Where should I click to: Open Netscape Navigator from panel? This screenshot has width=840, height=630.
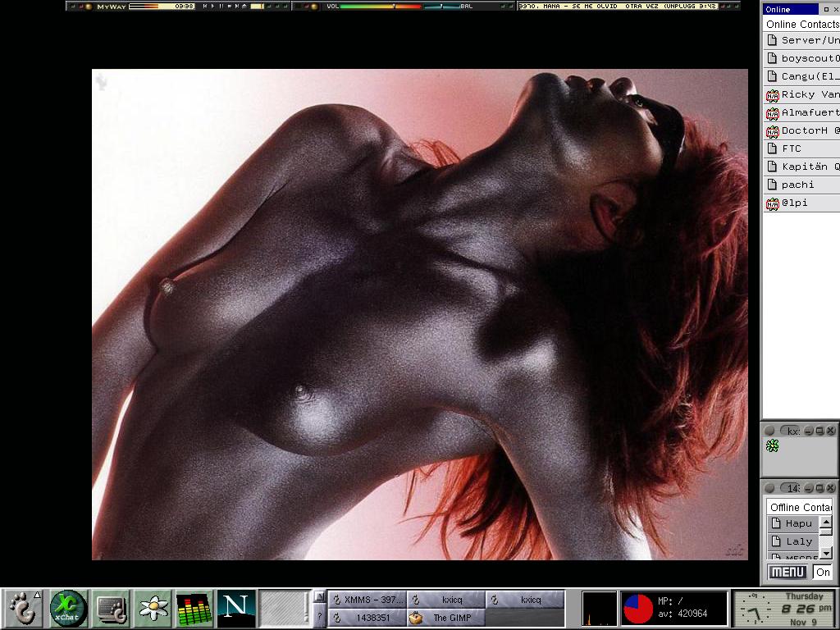[236, 608]
